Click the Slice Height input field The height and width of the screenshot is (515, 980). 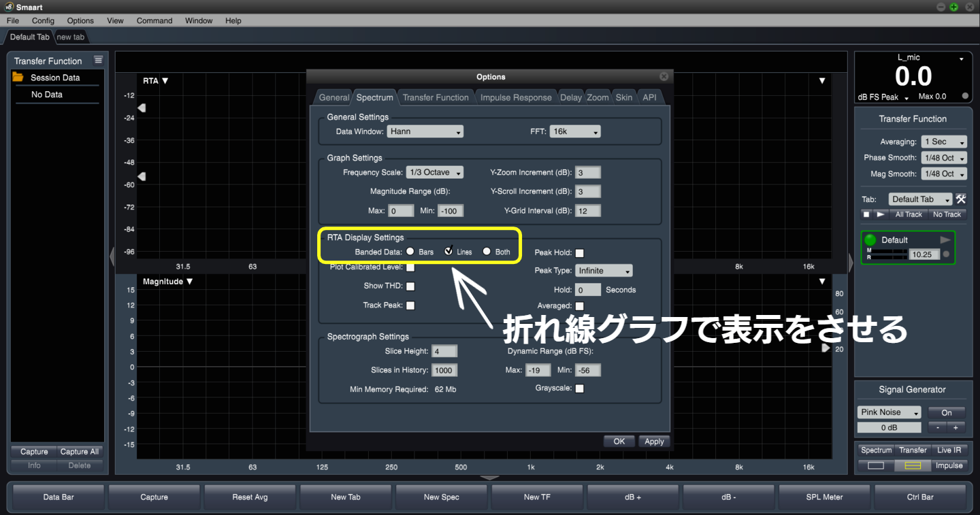tap(445, 352)
